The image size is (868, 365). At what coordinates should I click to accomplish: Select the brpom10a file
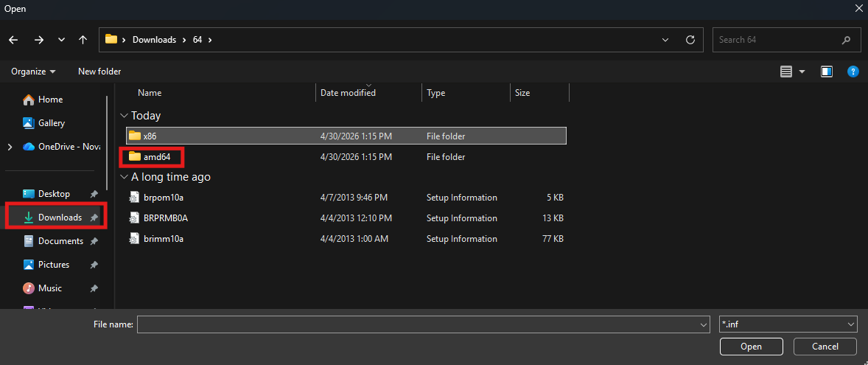pyautogui.click(x=346, y=197)
